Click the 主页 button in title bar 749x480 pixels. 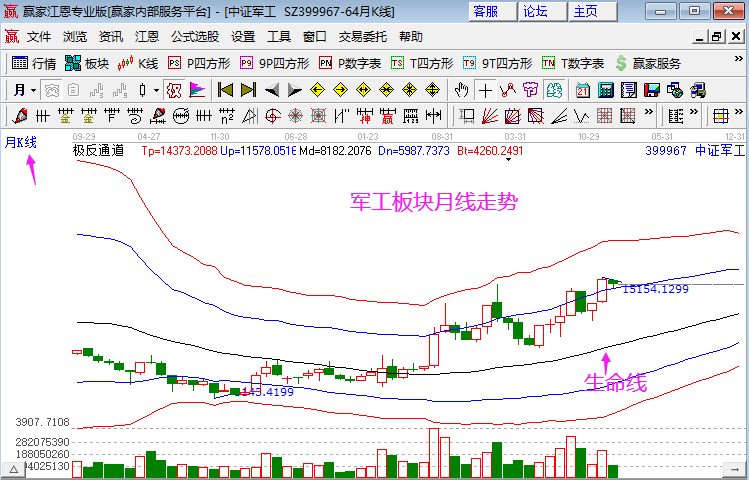(x=593, y=11)
